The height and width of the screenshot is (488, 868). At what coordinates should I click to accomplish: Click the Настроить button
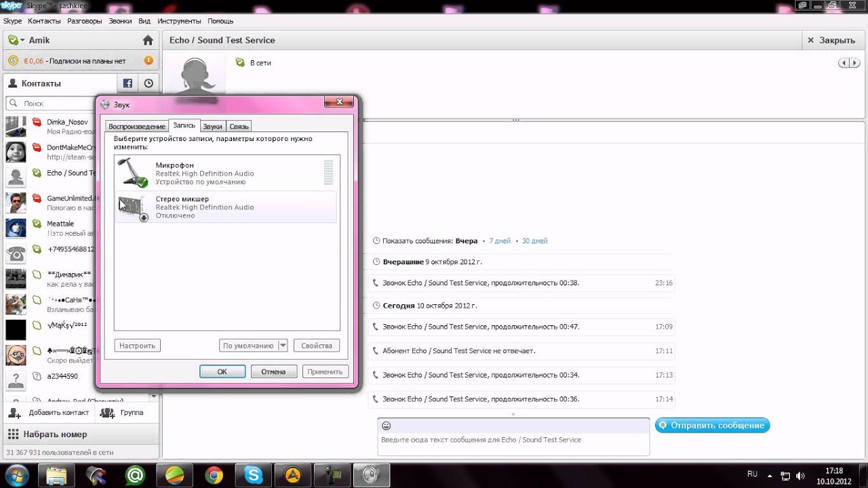coord(137,346)
